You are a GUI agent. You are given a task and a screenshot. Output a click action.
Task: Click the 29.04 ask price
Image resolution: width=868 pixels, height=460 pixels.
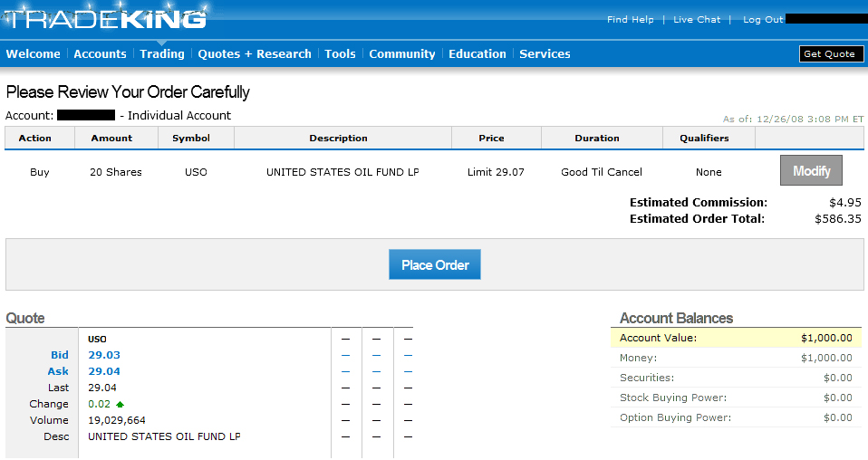(104, 371)
